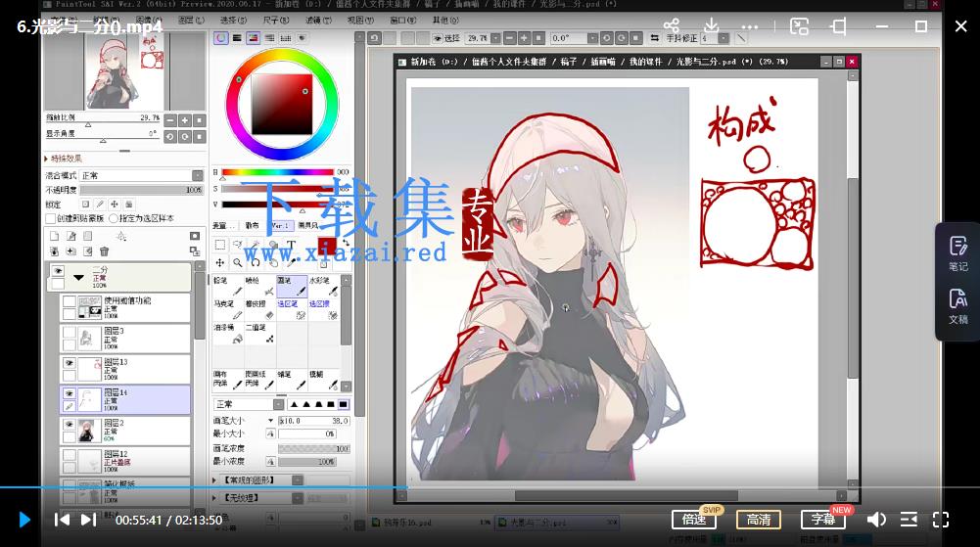
Task: Collapse the 二分 layer folder arrow
Action: pyautogui.click(x=78, y=277)
